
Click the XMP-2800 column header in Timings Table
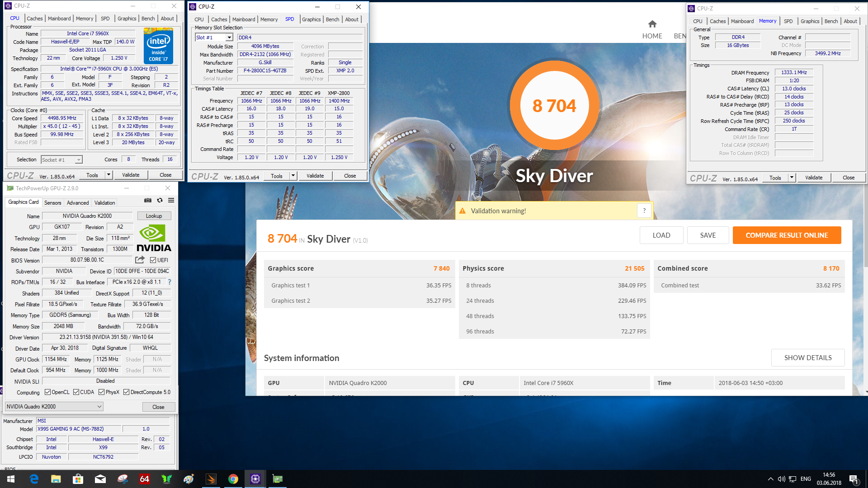[339, 93]
